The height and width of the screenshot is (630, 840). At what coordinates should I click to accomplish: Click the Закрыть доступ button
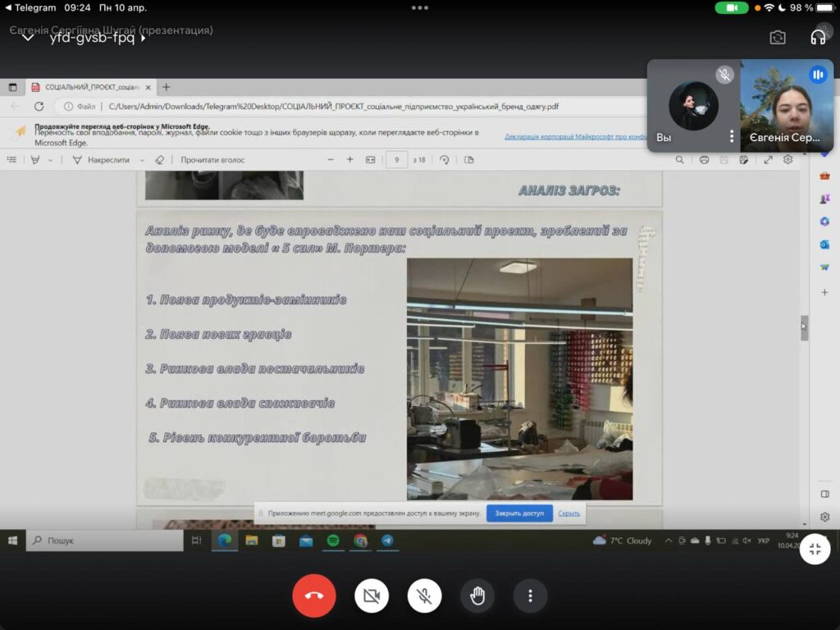pyautogui.click(x=519, y=514)
